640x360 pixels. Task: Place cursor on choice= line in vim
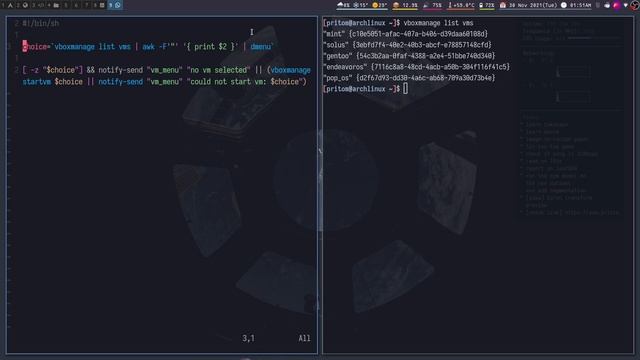point(148,47)
